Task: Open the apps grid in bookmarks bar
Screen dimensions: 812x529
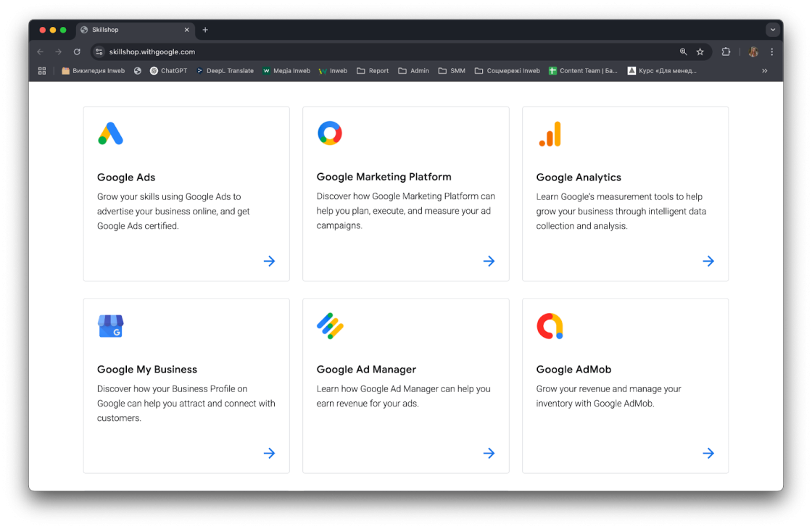Action: pyautogui.click(x=42, y=71)
